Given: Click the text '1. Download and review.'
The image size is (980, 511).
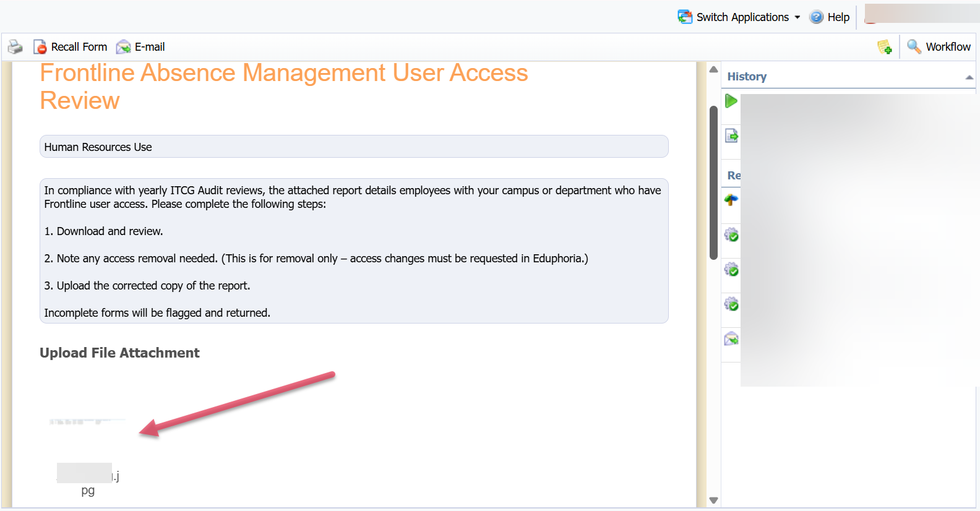Looking at the screenshot, I should (x=104, y=231).
